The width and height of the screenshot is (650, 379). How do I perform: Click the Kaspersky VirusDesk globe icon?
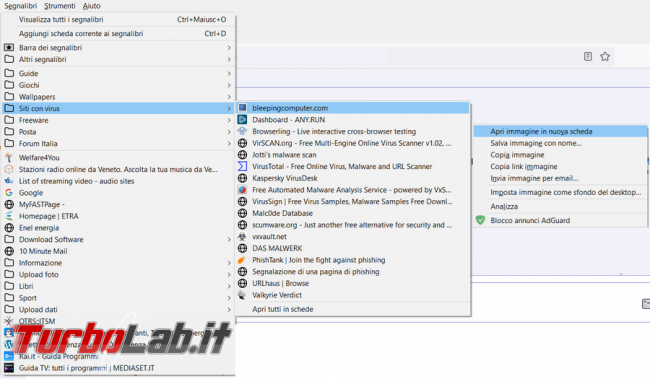coord(243,178)
